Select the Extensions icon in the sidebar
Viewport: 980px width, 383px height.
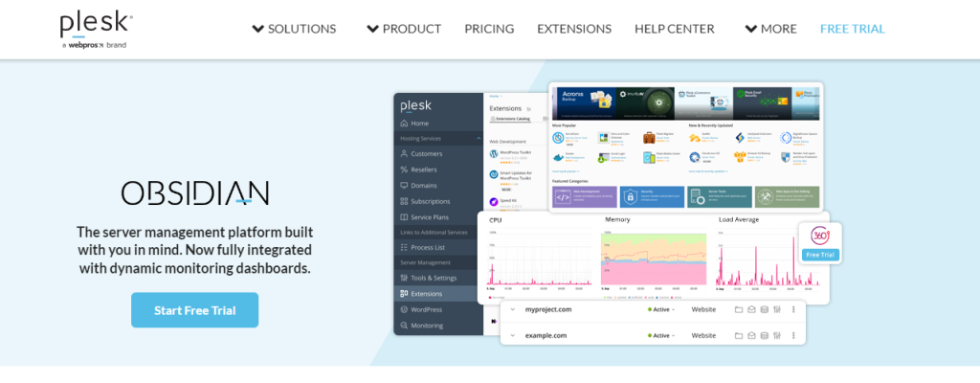click(404, 294)
